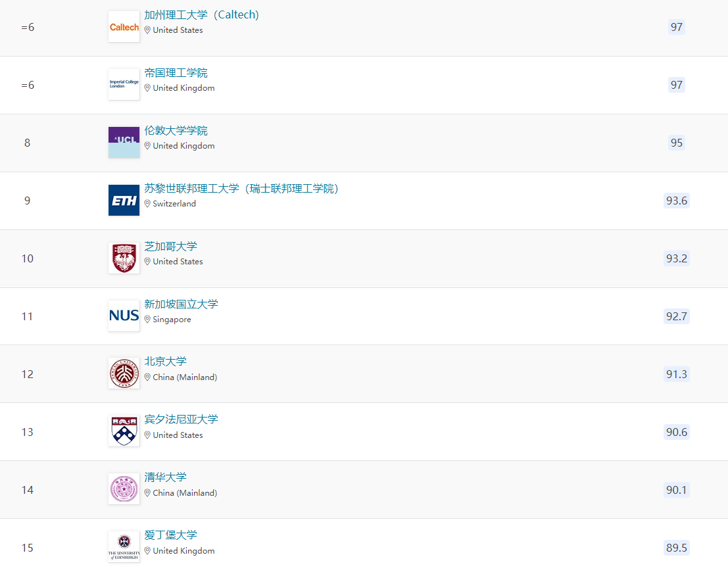Select rank number 12
The height and width of the screenshot is (576, 728).
tap(28, 374)
